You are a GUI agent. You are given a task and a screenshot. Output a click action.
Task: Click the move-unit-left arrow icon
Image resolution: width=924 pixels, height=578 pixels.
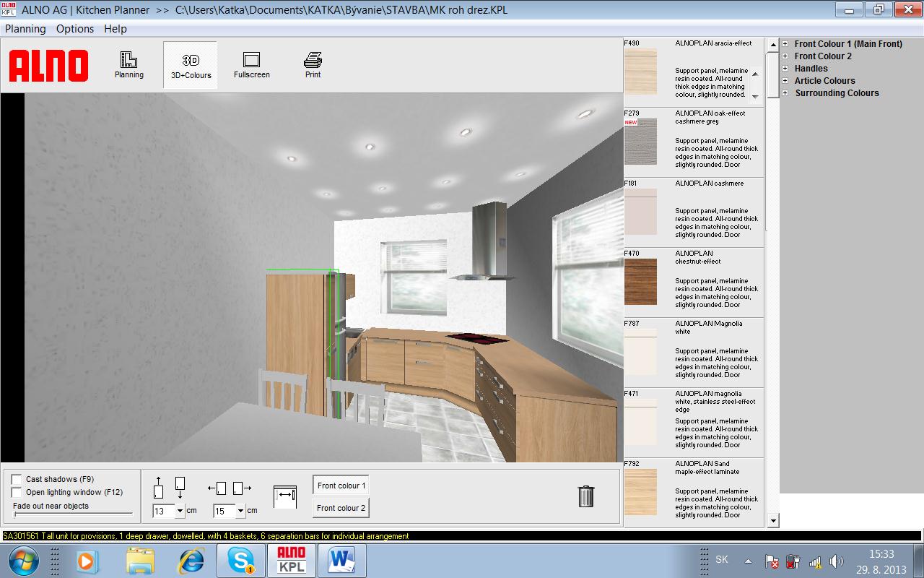tap(217, 488)
